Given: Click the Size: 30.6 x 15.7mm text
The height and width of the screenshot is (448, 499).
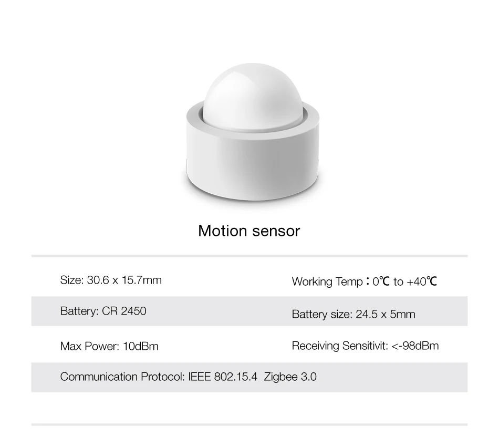Looking at the screenshot, I should coord(111,280).
